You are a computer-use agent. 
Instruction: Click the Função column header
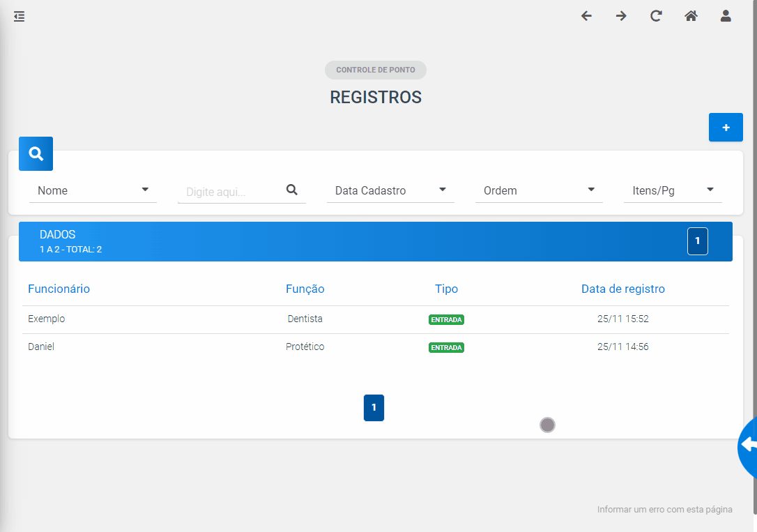[x=305, y=289]
